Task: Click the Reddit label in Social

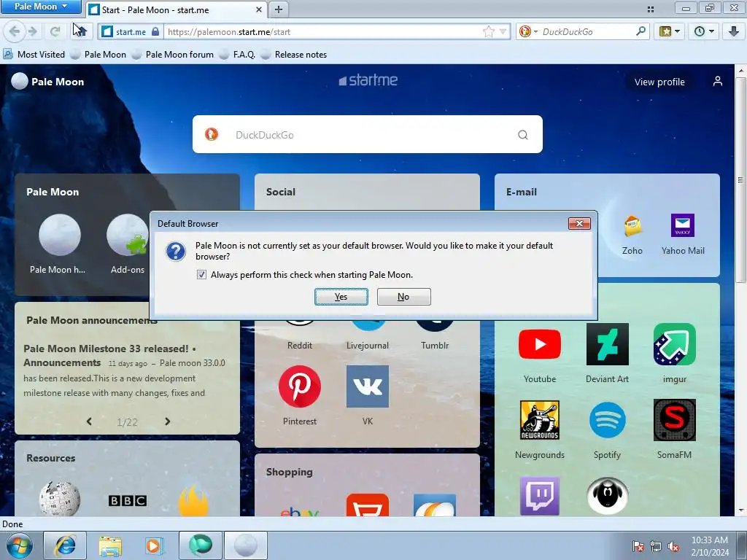Action: (300, 346)
